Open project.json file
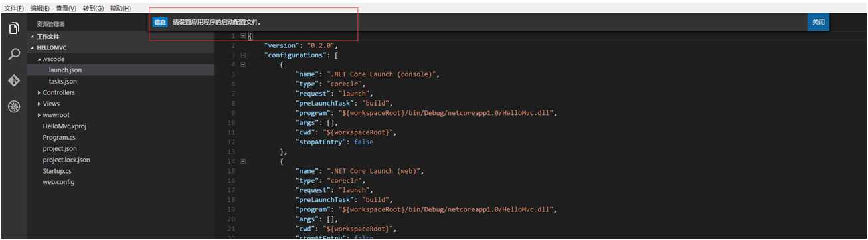The width and height of the screenshot is (868, 240). tap(120, 148)
